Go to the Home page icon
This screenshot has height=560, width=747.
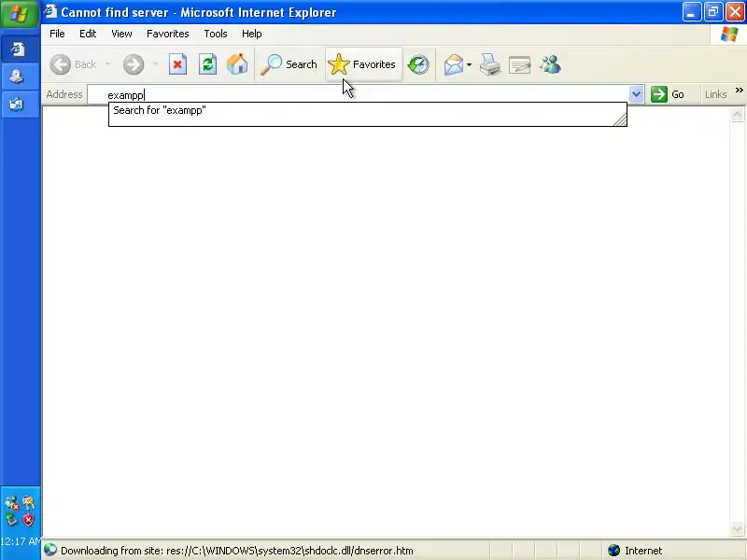(237, 64)
